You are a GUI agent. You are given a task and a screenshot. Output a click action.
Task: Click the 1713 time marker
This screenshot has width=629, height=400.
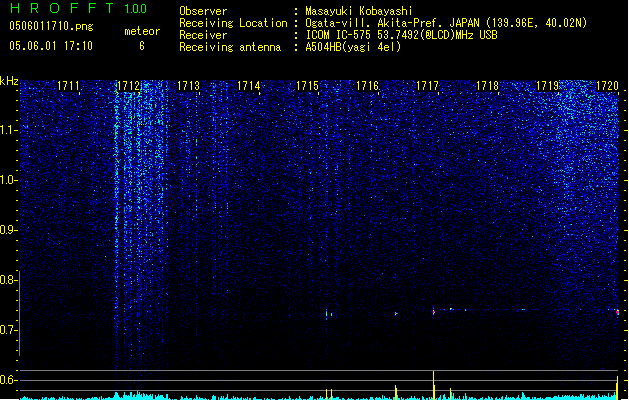(188, 86)
